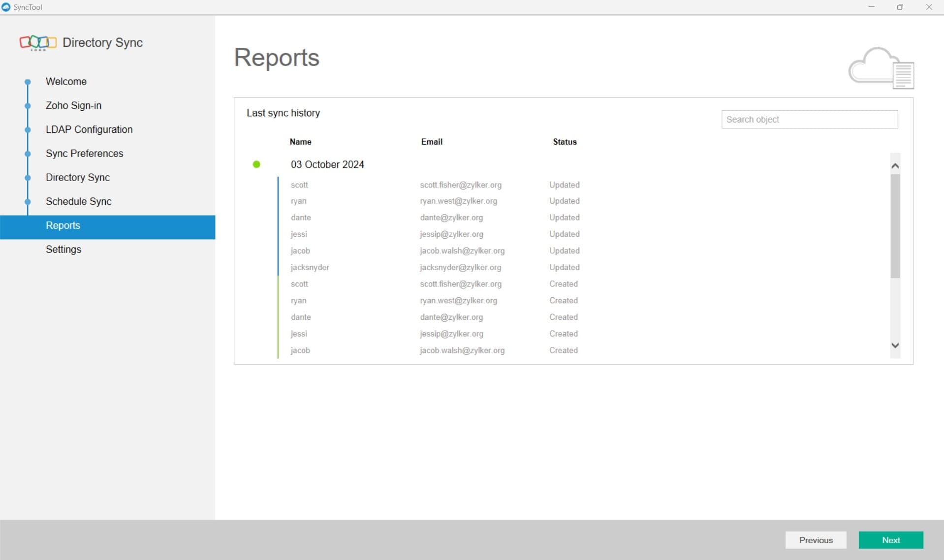Open Settings from the sidebar
This screenshot has width=944, height=560.
(63, 249)
